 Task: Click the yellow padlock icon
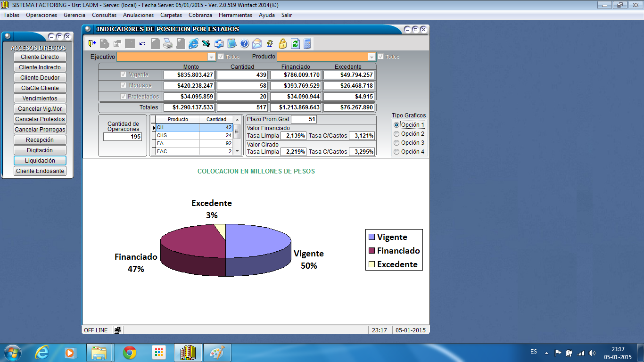pos(282,44)
